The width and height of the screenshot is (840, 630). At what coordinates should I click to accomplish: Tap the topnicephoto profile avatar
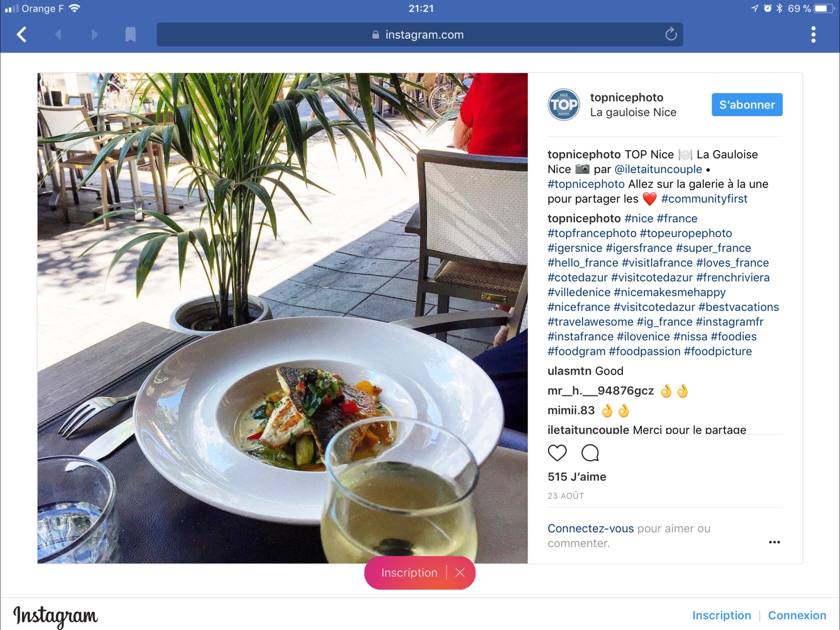(564, 105)
